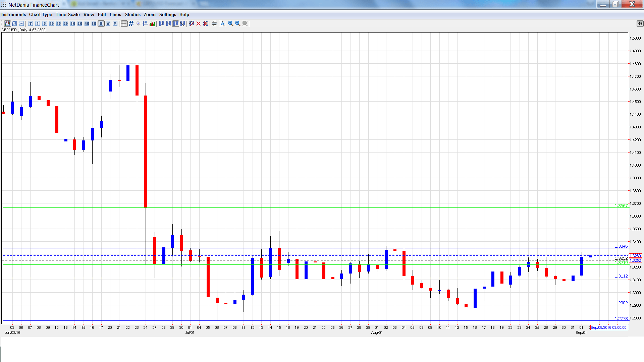Open the Chart Type menu
This screenshot has width=644, height=362.
coord(41,14)
